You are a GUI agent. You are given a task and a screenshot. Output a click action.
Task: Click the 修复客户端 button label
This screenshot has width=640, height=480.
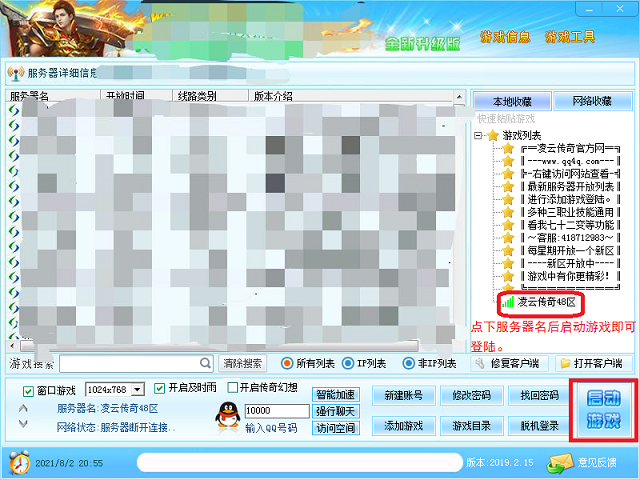tap(515, 363)
